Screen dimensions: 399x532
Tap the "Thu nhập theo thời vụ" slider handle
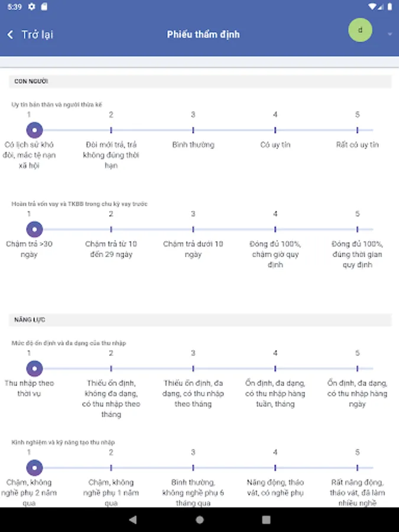click(x=35, y=369)
